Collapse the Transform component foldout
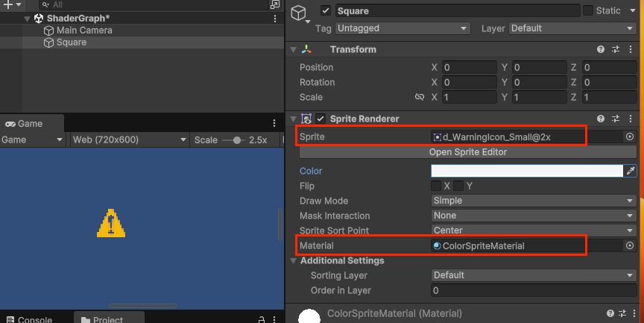 pyautogui.click(x=293, y=50)
